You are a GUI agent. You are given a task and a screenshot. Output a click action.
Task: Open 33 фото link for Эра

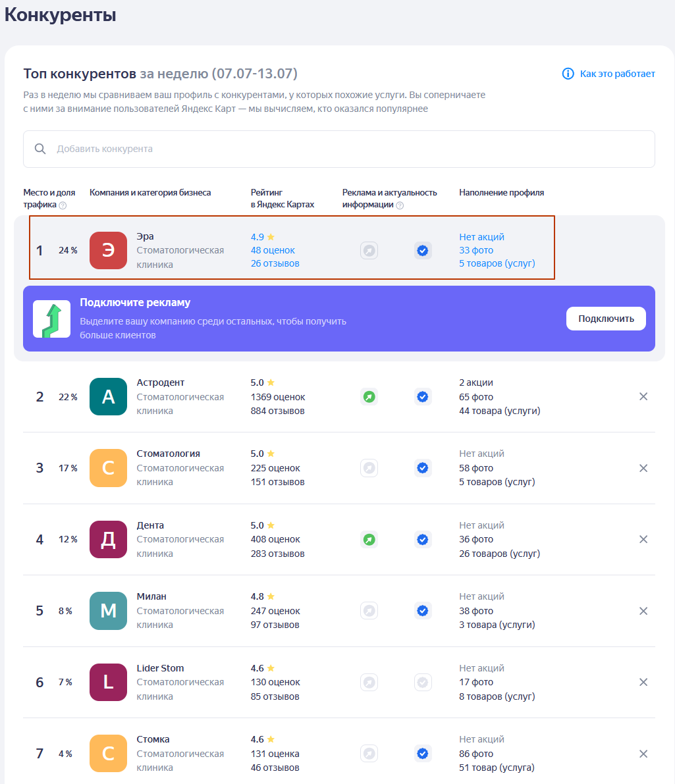pos(476,250)
